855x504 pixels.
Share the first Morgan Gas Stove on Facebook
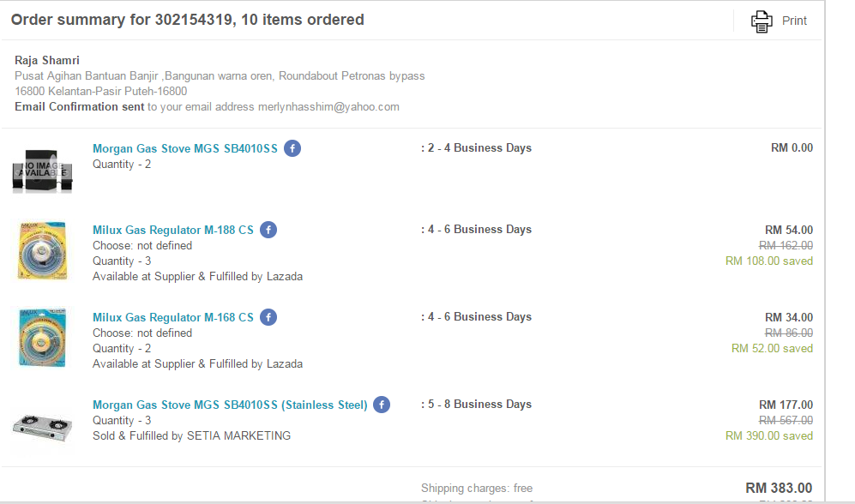click(x=292, y=148)
